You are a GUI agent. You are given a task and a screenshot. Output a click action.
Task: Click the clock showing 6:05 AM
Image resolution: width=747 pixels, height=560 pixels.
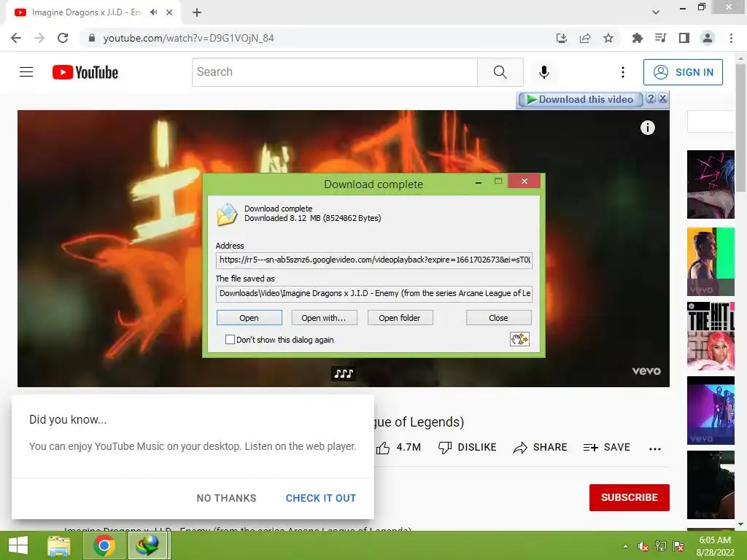715,540
